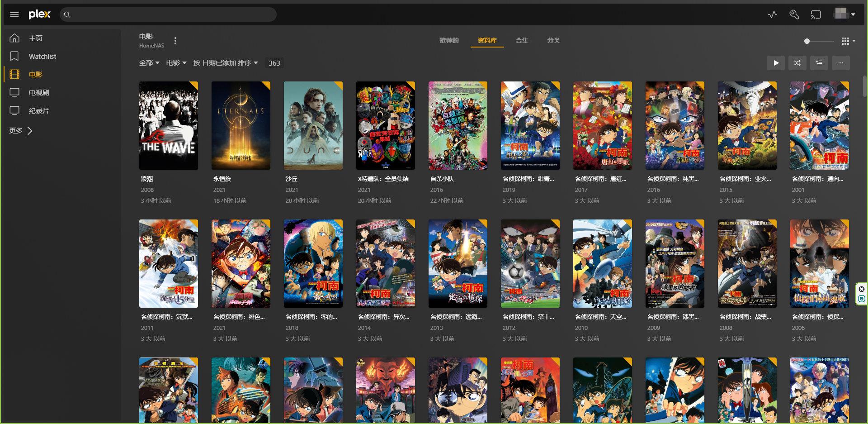The image size is (868, 424).
Task: Expand 更多 more libraries
Action: pyautogui.click(x=21, y=131)
